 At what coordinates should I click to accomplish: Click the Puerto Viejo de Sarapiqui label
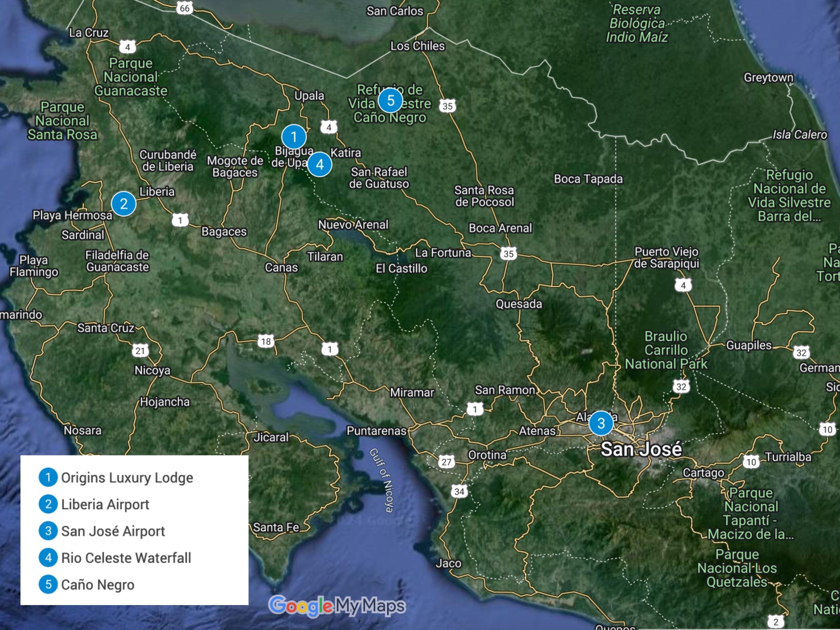point(666,258)
